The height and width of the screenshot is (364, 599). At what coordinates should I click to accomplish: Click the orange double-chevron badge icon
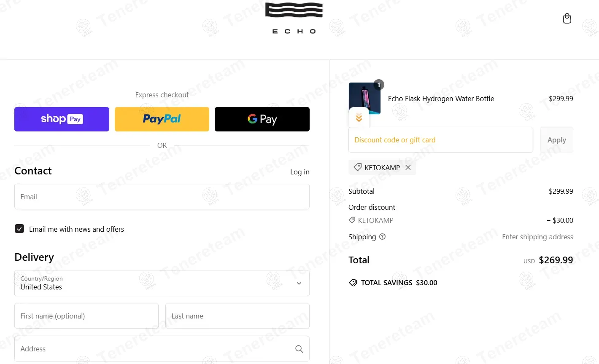coord(359,118)
